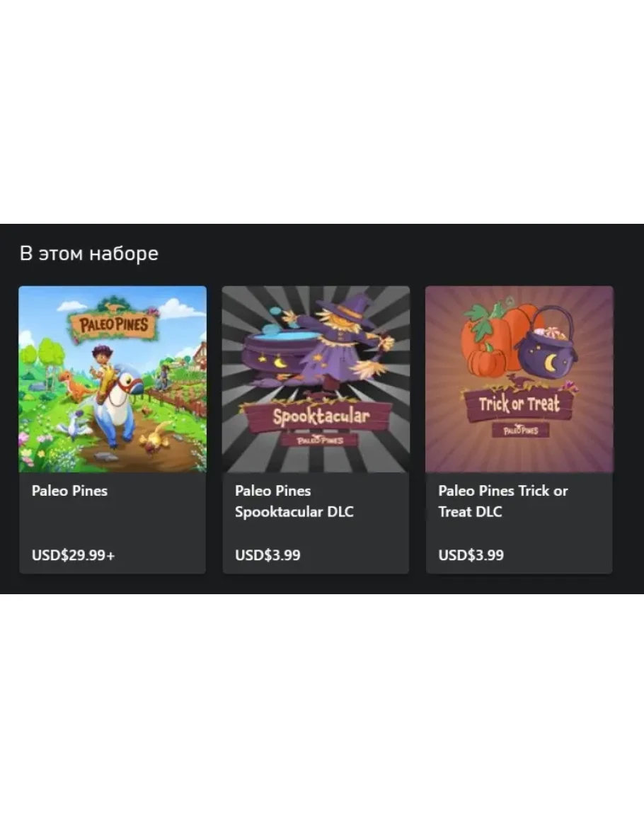Image resolution: width=644 pixels, height=818 pixels.
Task: Click the USD$3.99 price under Trick or Treat
Action: pos(471,555)
